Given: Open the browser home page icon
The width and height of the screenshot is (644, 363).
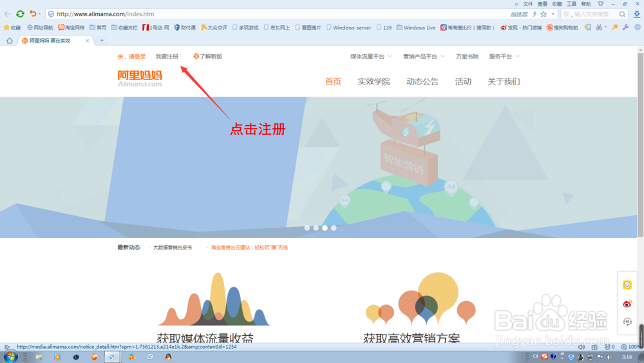Looking at the screenshot, I should (9, 41).
